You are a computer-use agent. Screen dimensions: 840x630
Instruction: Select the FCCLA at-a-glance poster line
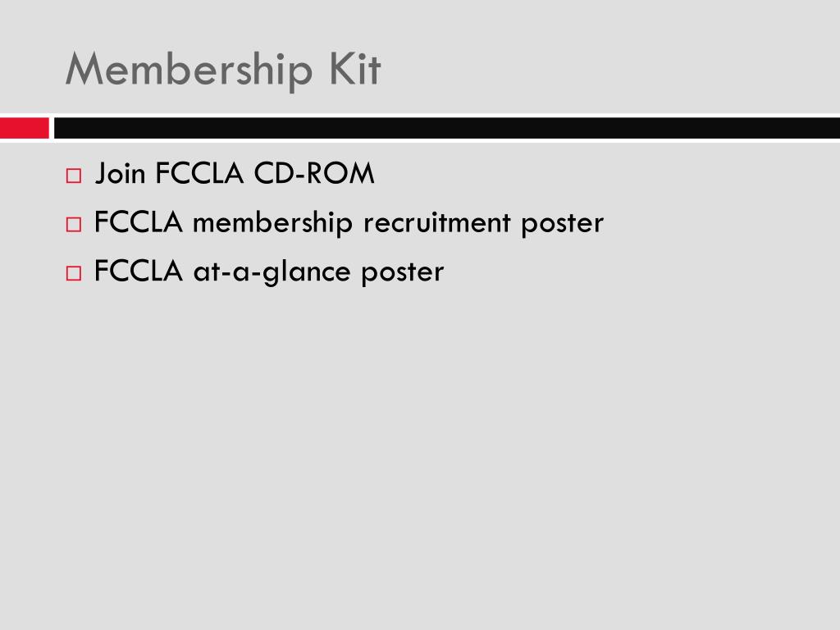point(269,272)
